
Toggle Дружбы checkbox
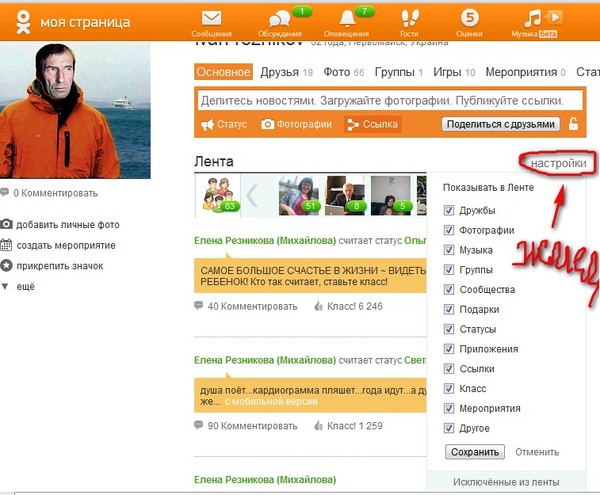(x=448, y=210)
